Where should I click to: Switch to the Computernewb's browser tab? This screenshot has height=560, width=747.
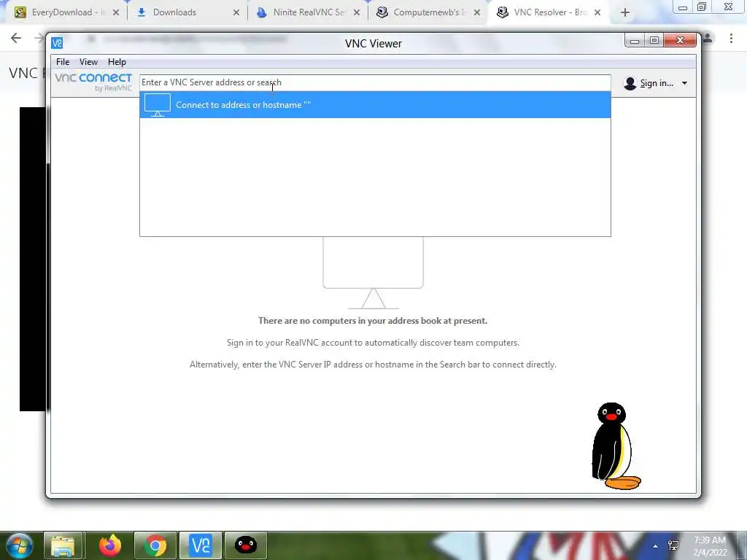point(429,12)
